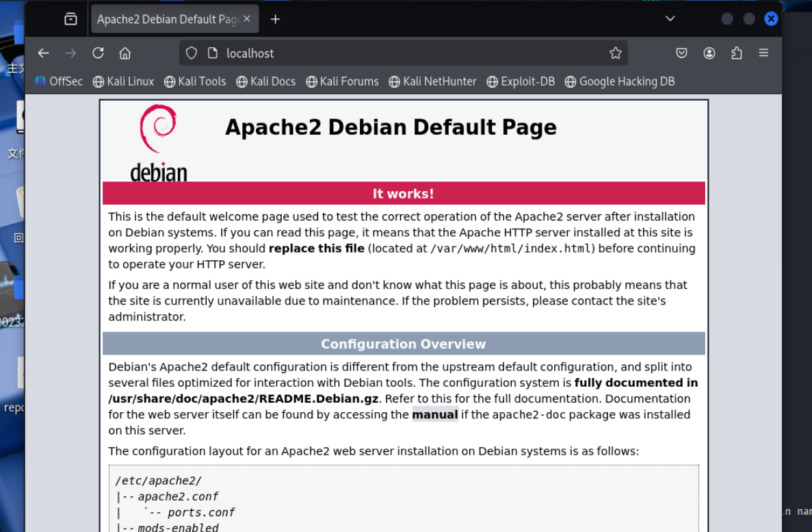Reload the current page

point(98,53)
